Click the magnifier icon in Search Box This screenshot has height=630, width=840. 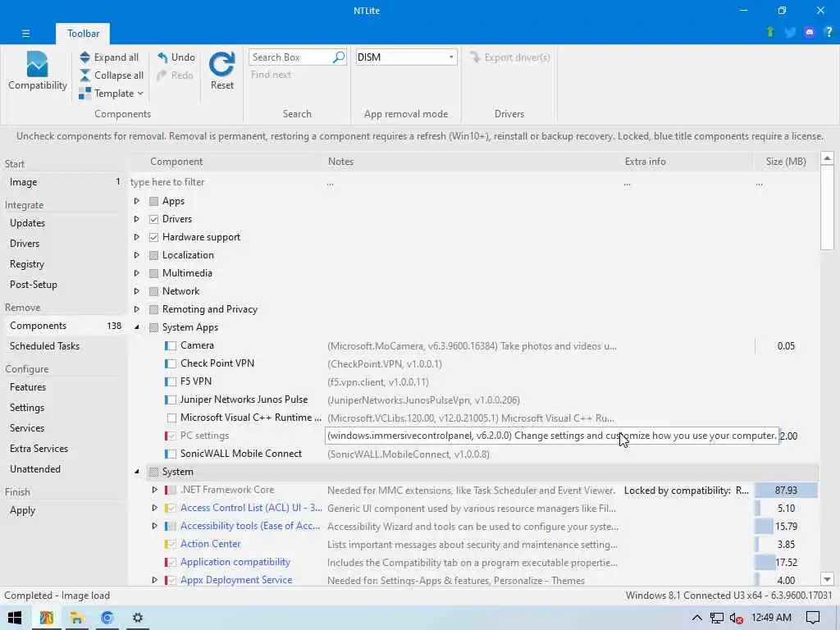(339, 57)
